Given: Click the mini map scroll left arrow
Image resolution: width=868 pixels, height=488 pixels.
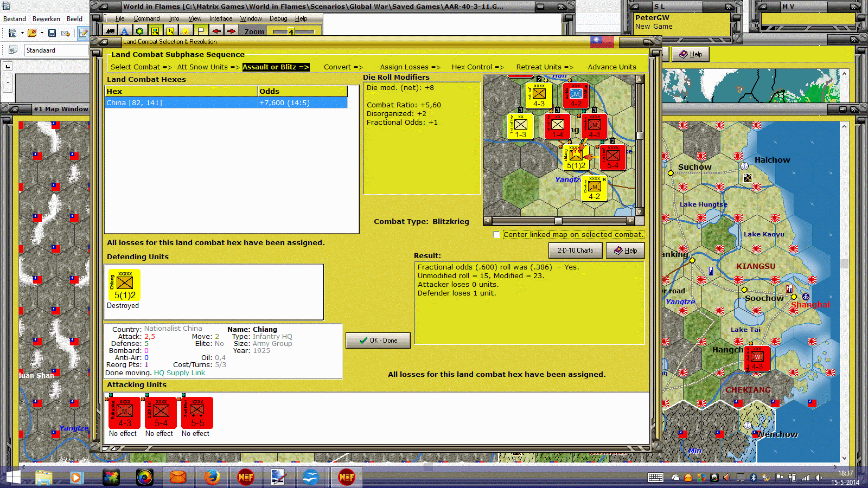Looking at the screenshot, I should 487,221.
